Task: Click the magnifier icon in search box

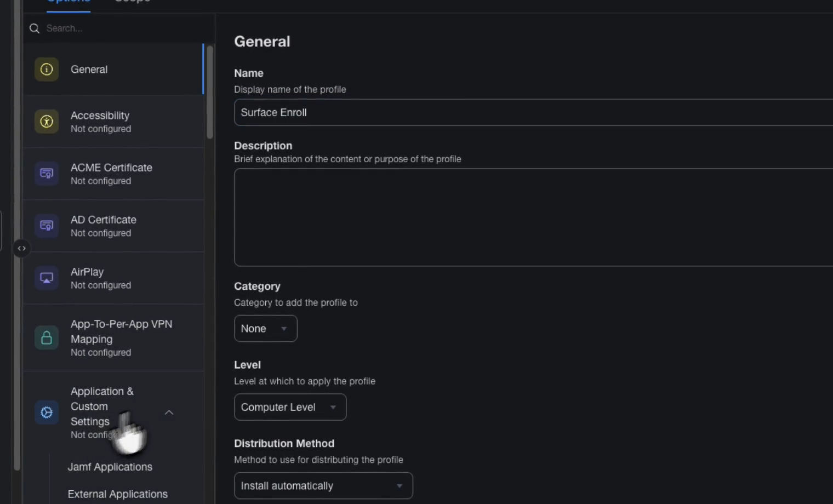Action: (35, 28)
